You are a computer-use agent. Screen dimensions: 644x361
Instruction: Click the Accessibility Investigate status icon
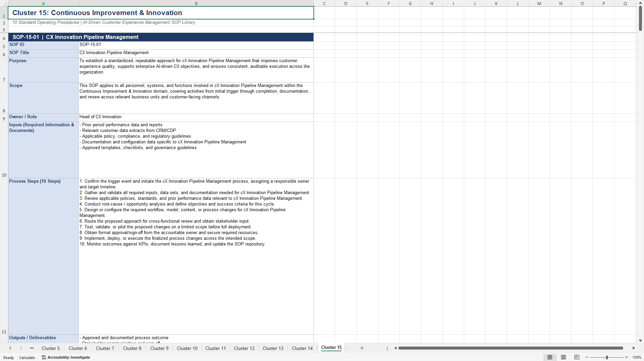[44, 357]
